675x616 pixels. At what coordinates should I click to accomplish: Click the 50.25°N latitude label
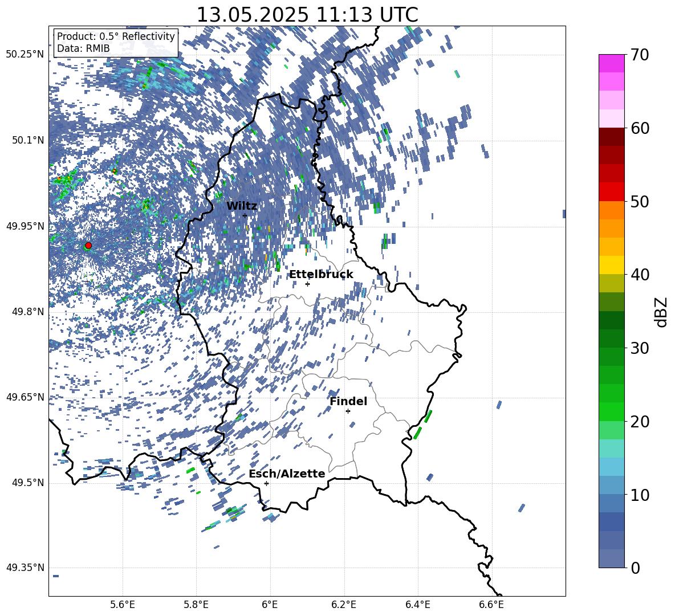25,55
